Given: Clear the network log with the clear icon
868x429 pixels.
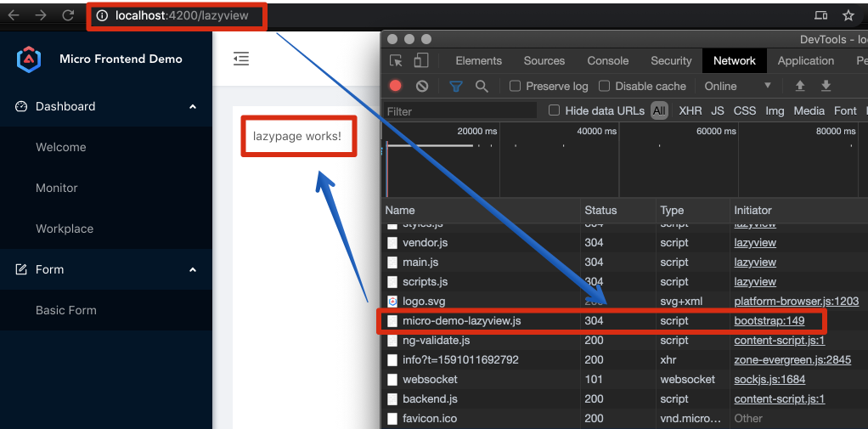Looking at the screenshot, I should [422, 86].
